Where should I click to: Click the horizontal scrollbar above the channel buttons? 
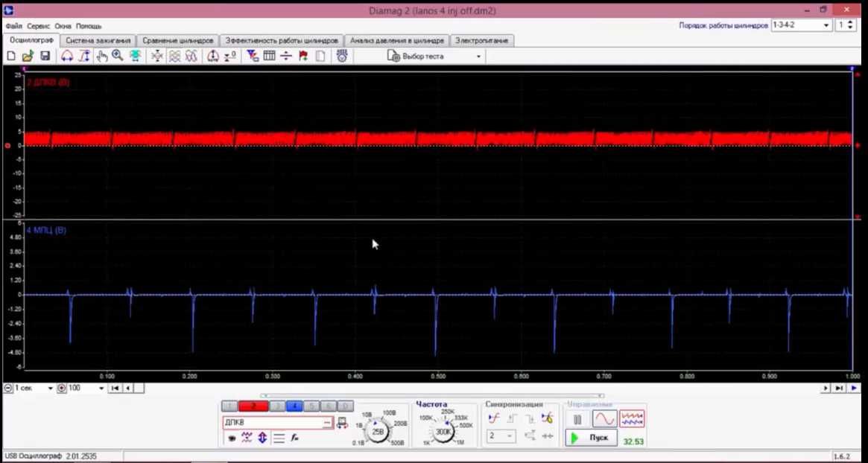(432, 395)
